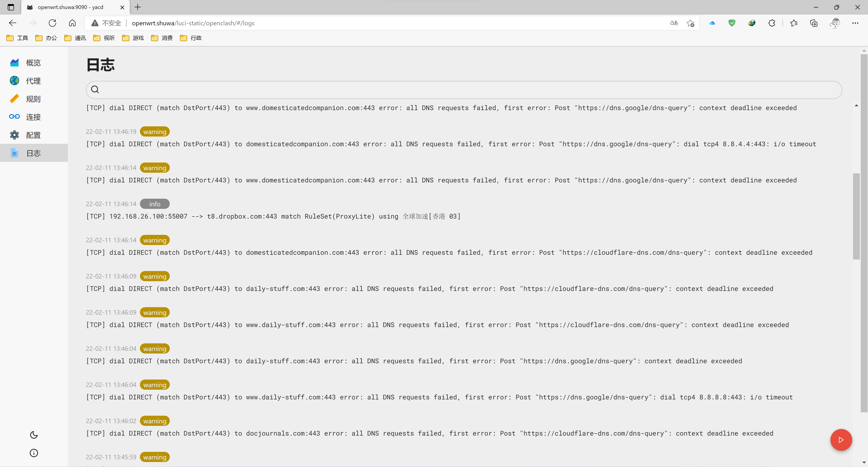Add this page to favorites star
Image resolution: width=868 pixels, height=467 pixels.
pyautogui.click(x=690, y=23)
